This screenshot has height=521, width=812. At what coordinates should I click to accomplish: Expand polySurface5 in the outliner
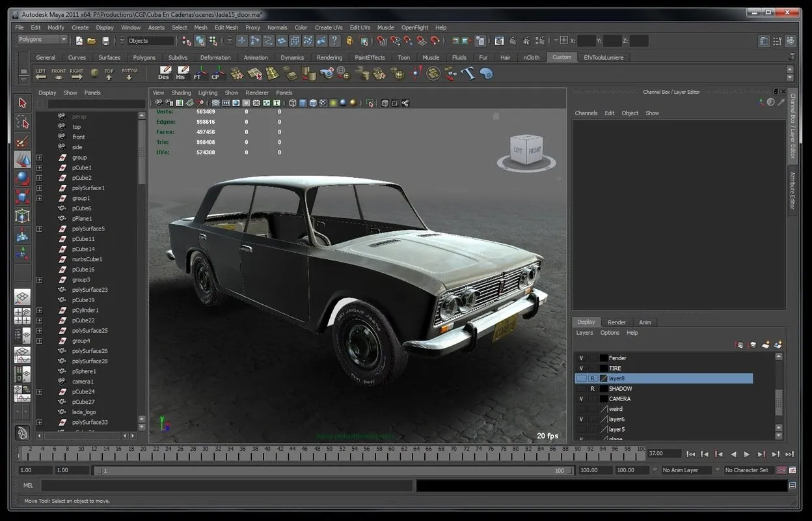tap(40, 229)
